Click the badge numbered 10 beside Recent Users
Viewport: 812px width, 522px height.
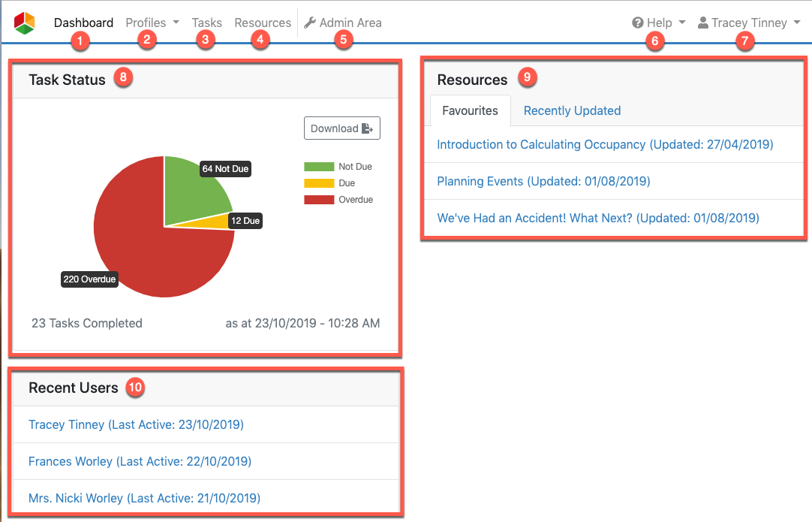tap(135, 388)
